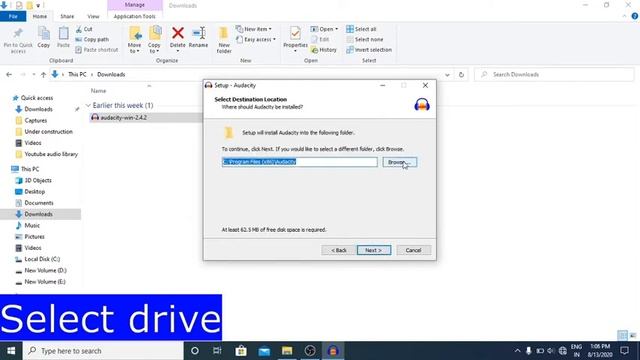Cancel the Audacity setup
Screen dimensions: 640x360
pos(413,250)
